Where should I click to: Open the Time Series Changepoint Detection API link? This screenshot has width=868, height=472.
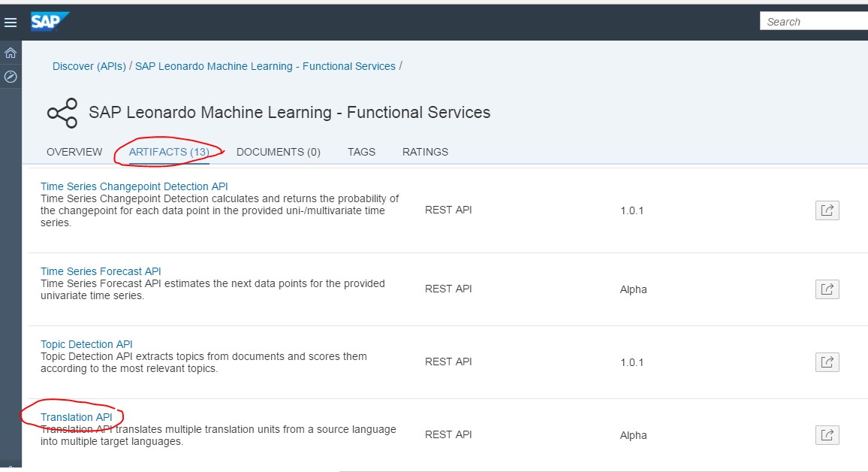[132, 186]
